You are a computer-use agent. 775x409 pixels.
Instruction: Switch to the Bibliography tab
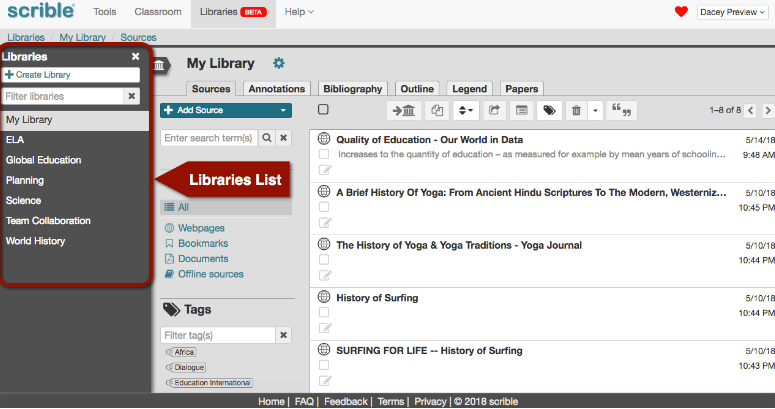tap(353, 89)
